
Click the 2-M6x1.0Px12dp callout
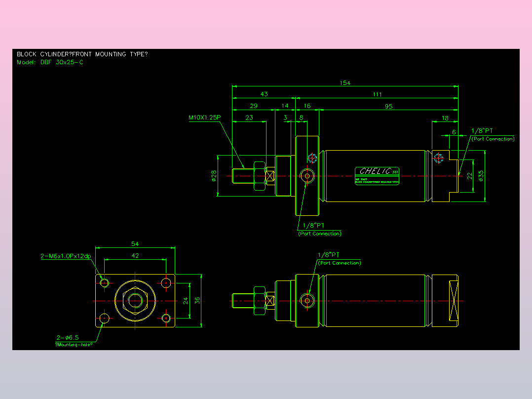pos(66,256)
